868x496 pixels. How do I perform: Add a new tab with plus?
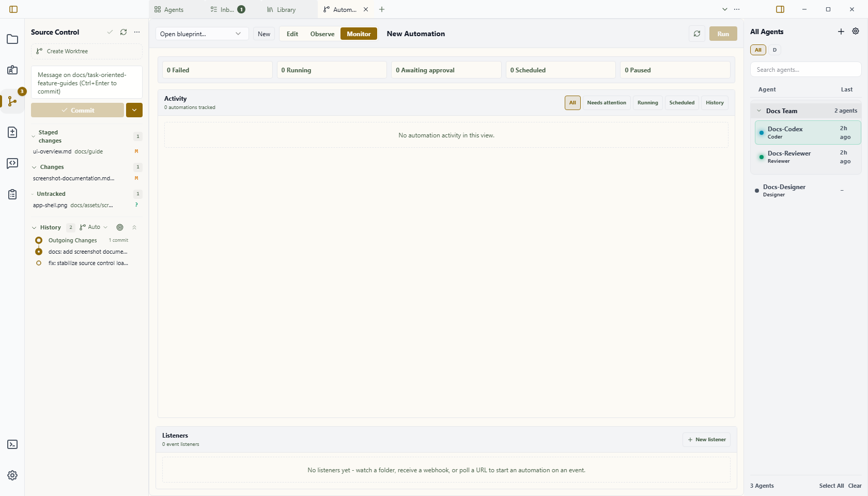click(382, 9)
